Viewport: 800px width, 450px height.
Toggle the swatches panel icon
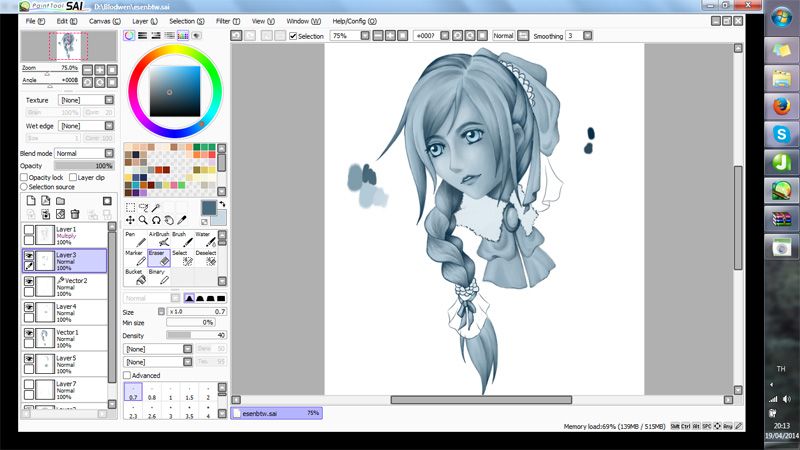[x=183, y=35]
